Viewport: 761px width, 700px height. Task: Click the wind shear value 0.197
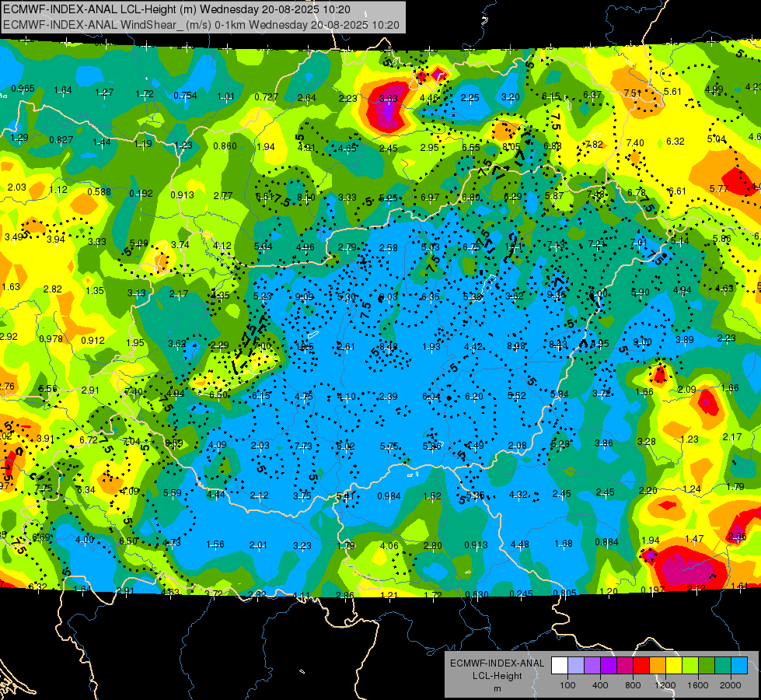[653, 590]
